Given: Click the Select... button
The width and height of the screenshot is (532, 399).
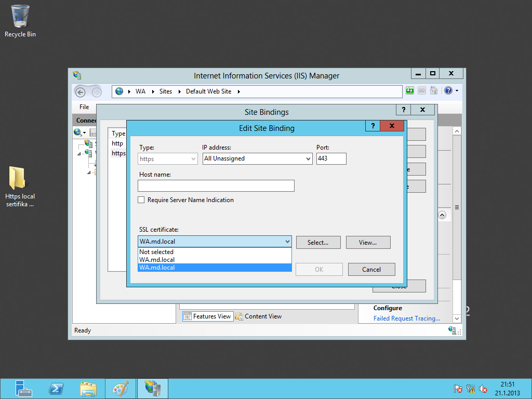Looking at the screenshot, I should (318, 243).
